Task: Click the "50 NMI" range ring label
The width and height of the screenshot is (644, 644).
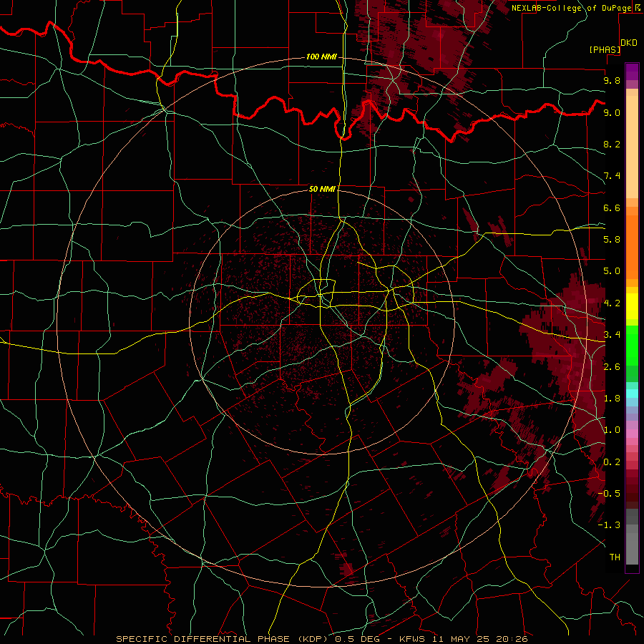Action: (322, 189)
